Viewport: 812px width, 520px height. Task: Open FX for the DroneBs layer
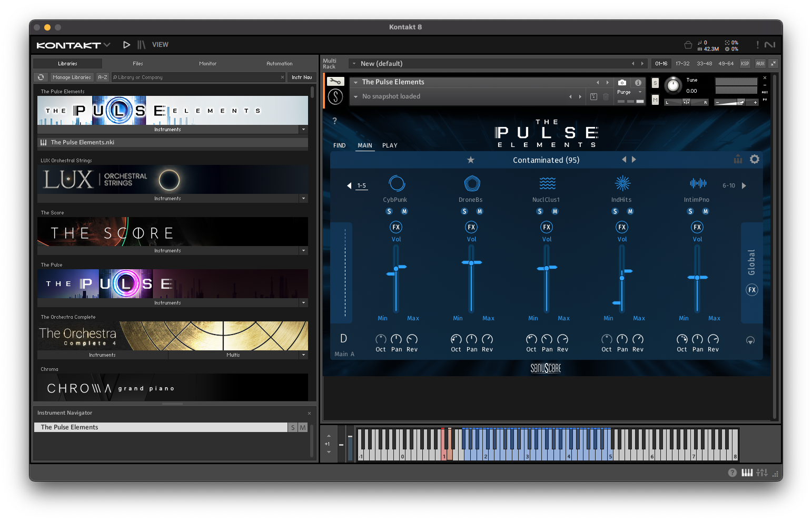[x=471, y=227]
